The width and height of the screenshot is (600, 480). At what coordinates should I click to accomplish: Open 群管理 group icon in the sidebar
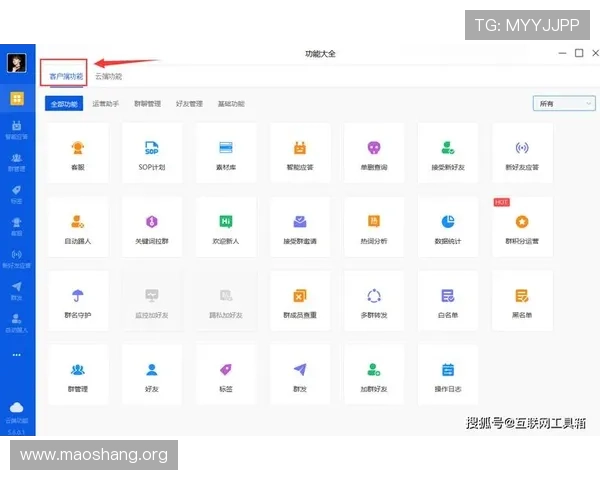pos(16,162)
